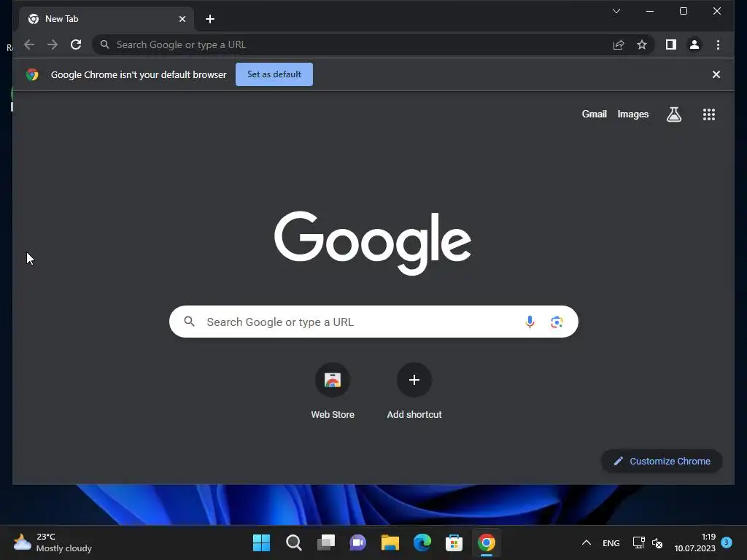
Task: Open the Search Labs flask icon
Action: point(673,114)
